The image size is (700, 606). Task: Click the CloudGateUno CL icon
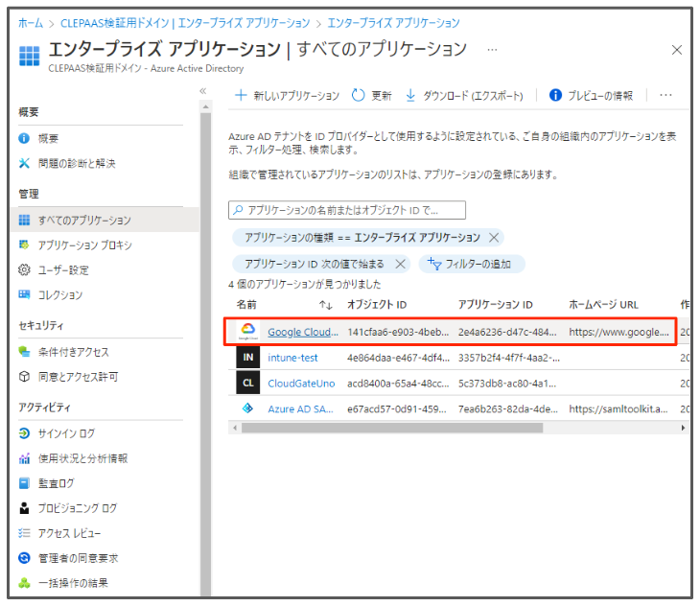click(x=248, y=383)
